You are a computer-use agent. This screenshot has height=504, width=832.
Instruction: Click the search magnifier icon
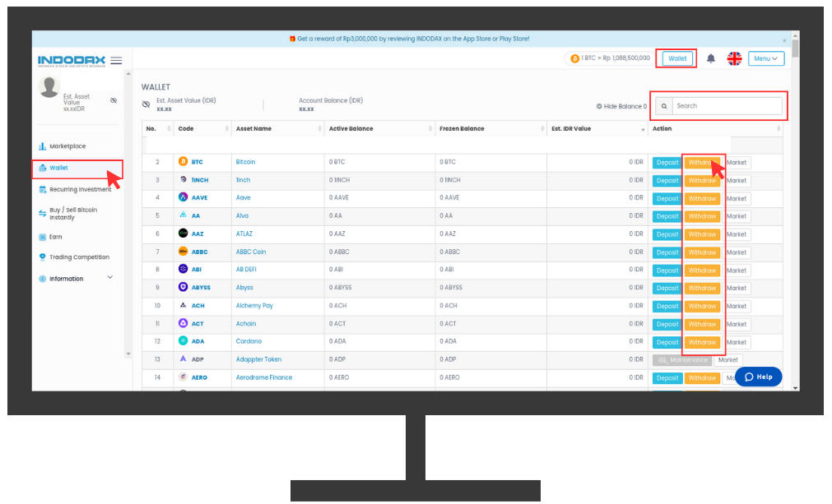tap(664, 106)
